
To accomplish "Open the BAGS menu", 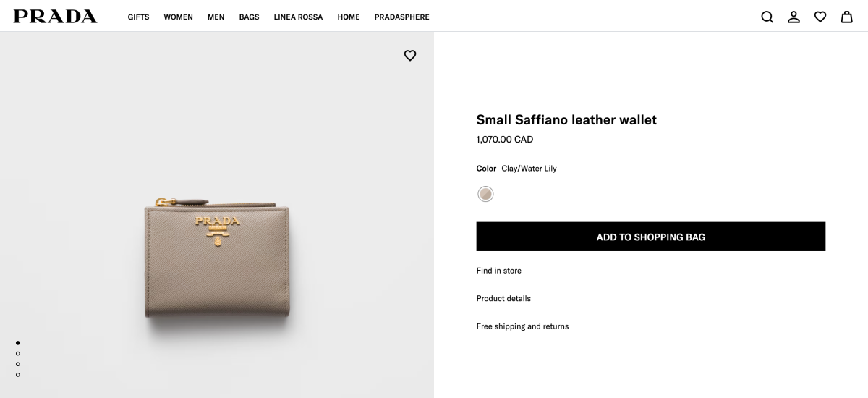I will pos(249,17).
